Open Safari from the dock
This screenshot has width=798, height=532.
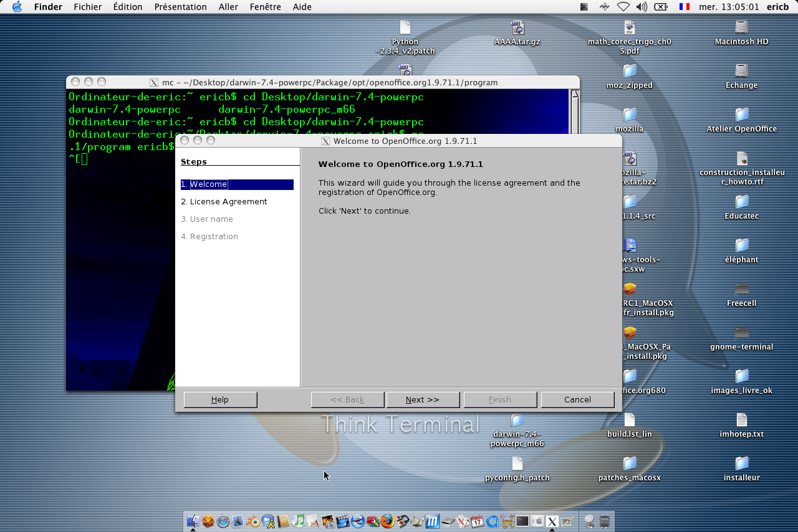click(x=223, y=521)
